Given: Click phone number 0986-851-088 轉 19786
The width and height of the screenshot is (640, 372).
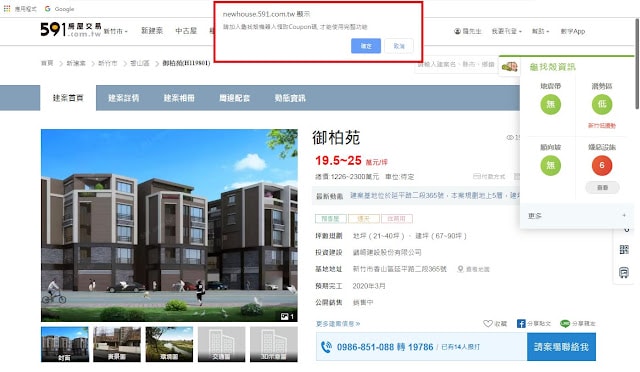Looking at the screenshot, I should (385, 347).
